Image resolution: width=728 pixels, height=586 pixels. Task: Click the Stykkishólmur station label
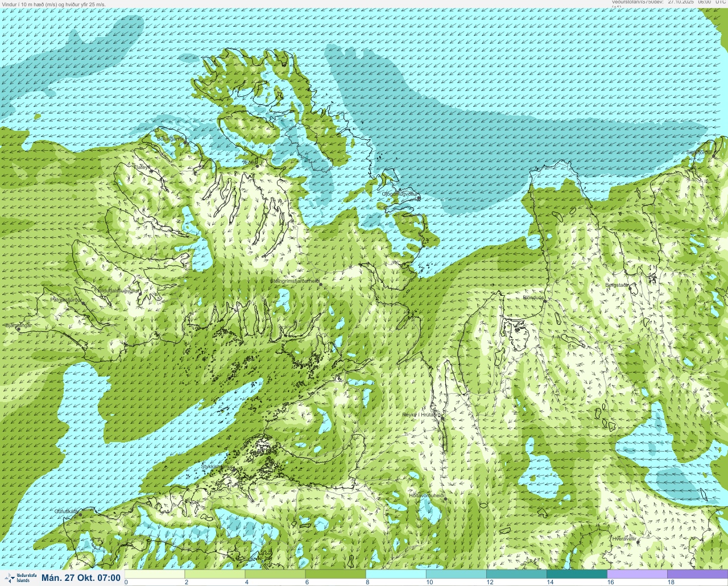(x=218, y=467)
